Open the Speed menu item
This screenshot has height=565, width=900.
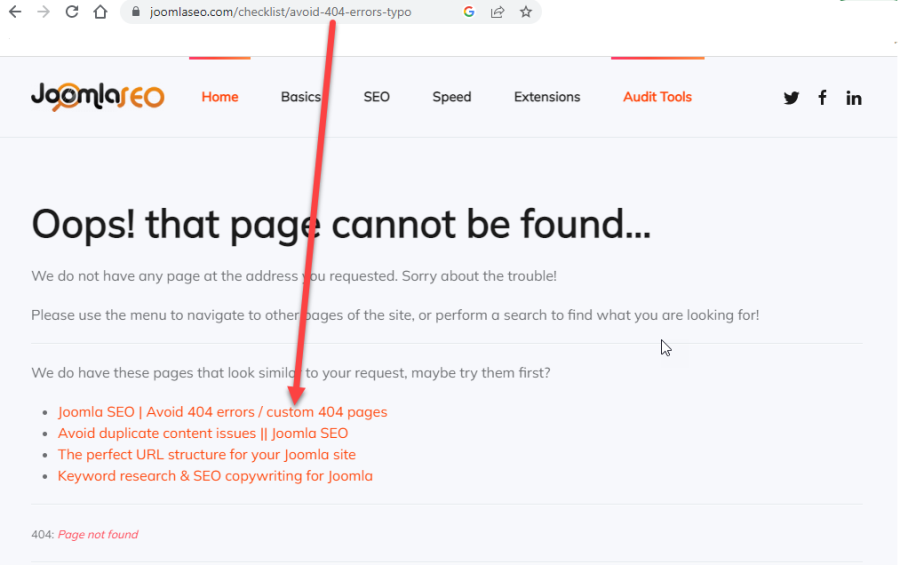452,97
